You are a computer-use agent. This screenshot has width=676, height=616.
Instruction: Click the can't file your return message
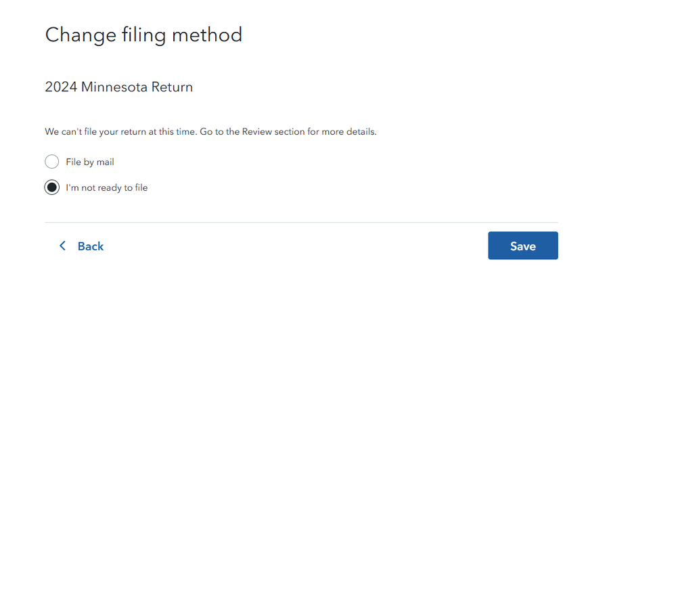210,131
